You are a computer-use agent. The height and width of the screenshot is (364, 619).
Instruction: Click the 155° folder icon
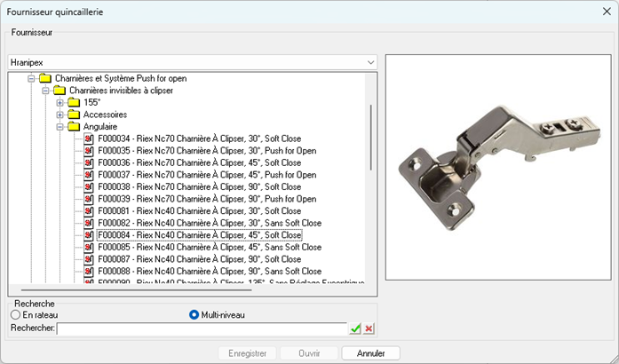click(75, 103)
